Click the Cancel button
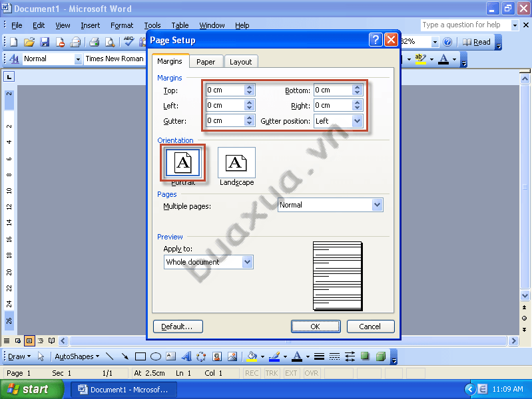 [x=370, y=327]
